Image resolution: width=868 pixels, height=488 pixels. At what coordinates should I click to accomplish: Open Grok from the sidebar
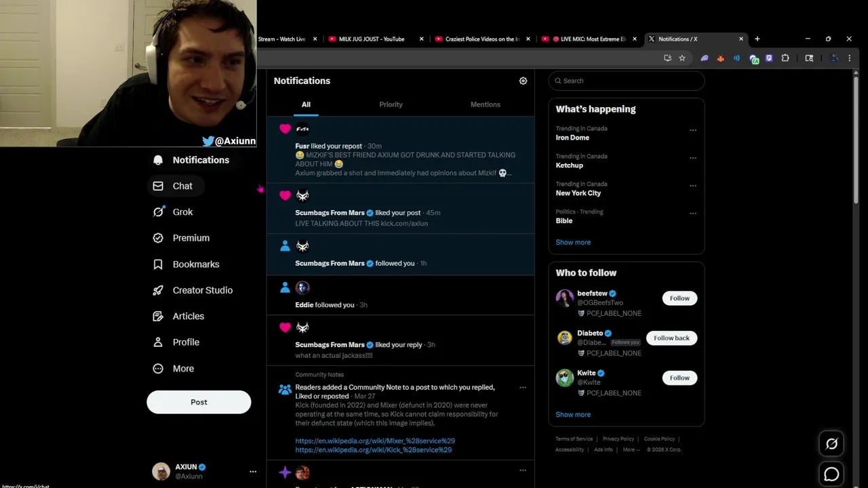(x=173, y=212)
